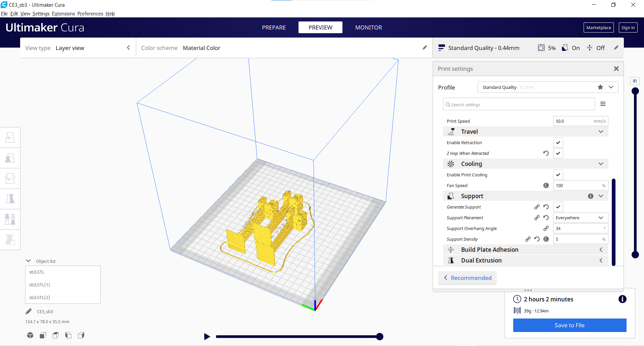The height and width of the screenshot is (346, 644).
Task: Collapse the Cooling settings category
Action: 525,164
